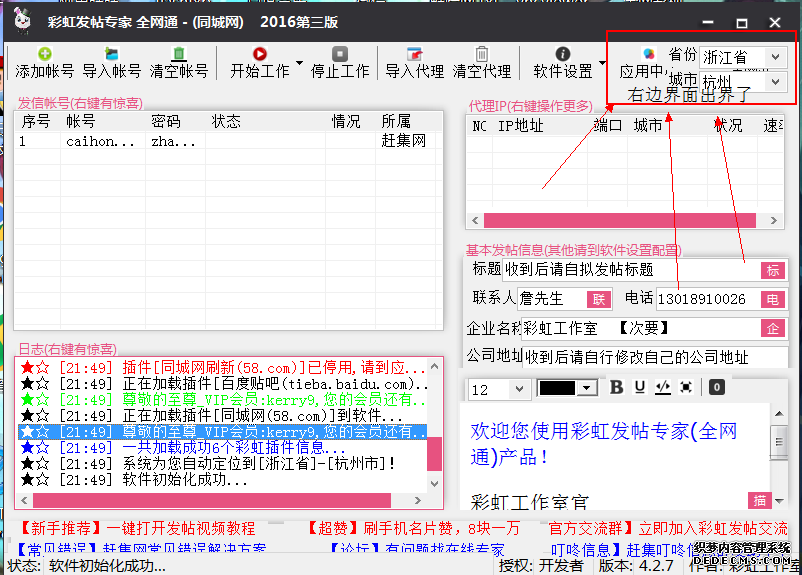The height and width of the screenshot is (575, 802).
Task: Click the 状态 column header in account list
Action: tap(226, 122)
